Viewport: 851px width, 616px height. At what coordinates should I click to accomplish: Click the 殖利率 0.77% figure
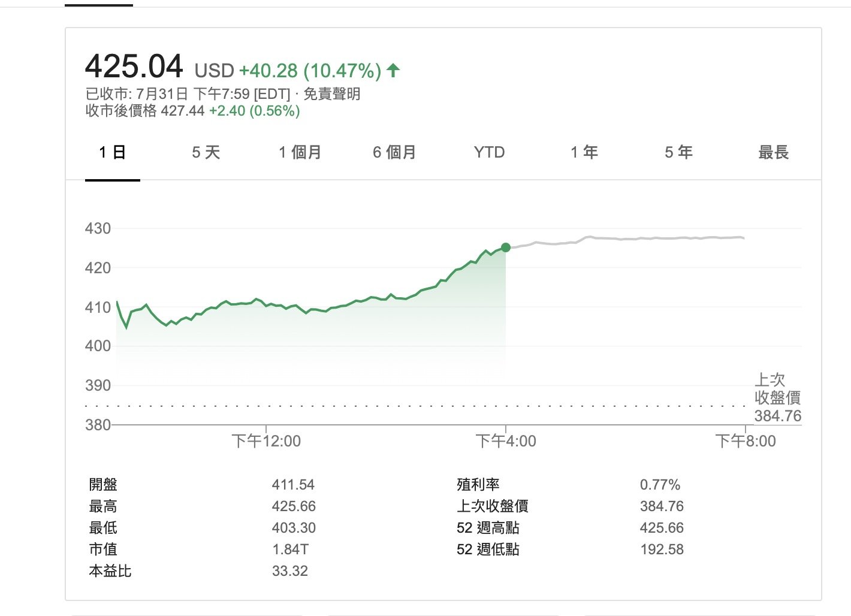tap(660, 485)
